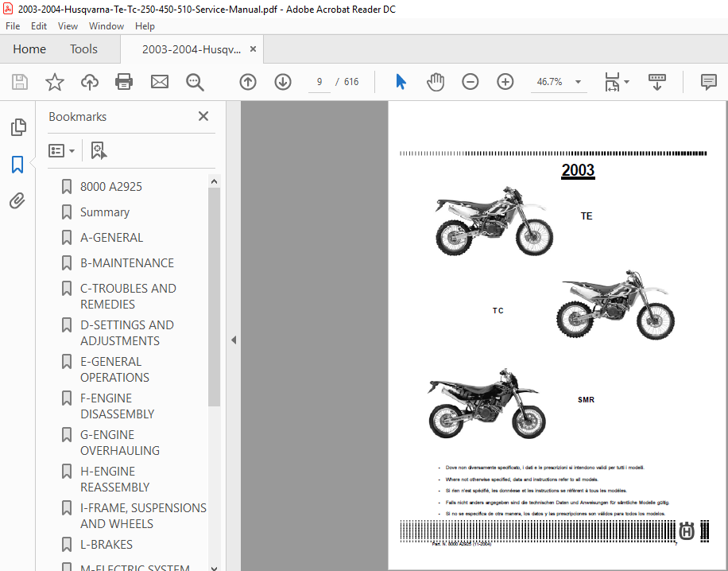The height and width of the screenshot is (571, 728).
Task: Open the attachments paperclip panel
Action: 17,200
